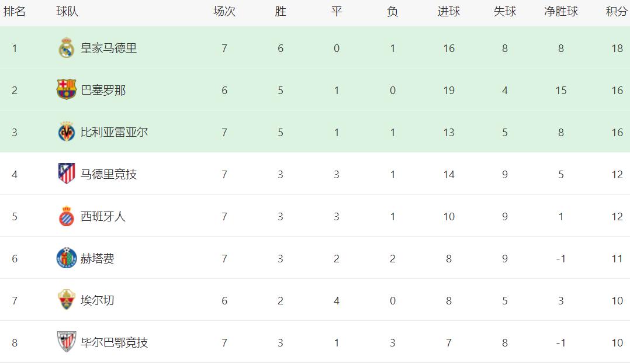Click the Athletic Bilbao club crest
The image size is (630, 364).
(x=67, y=342)
